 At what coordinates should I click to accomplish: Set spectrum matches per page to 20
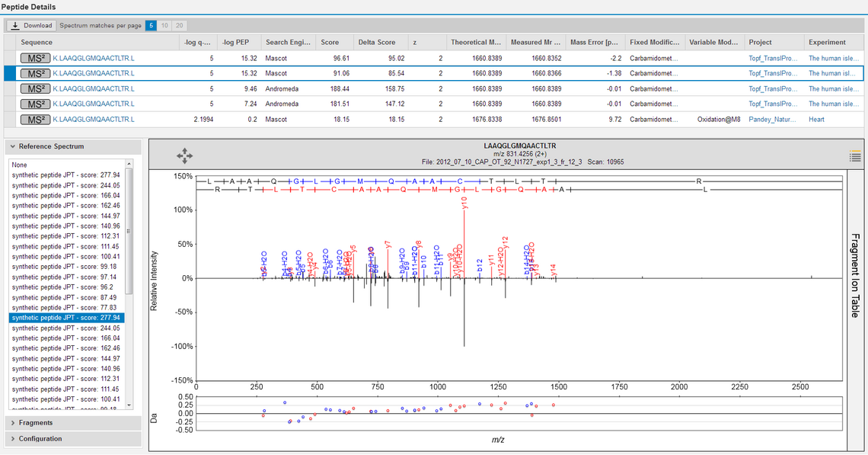pos(180,25)
